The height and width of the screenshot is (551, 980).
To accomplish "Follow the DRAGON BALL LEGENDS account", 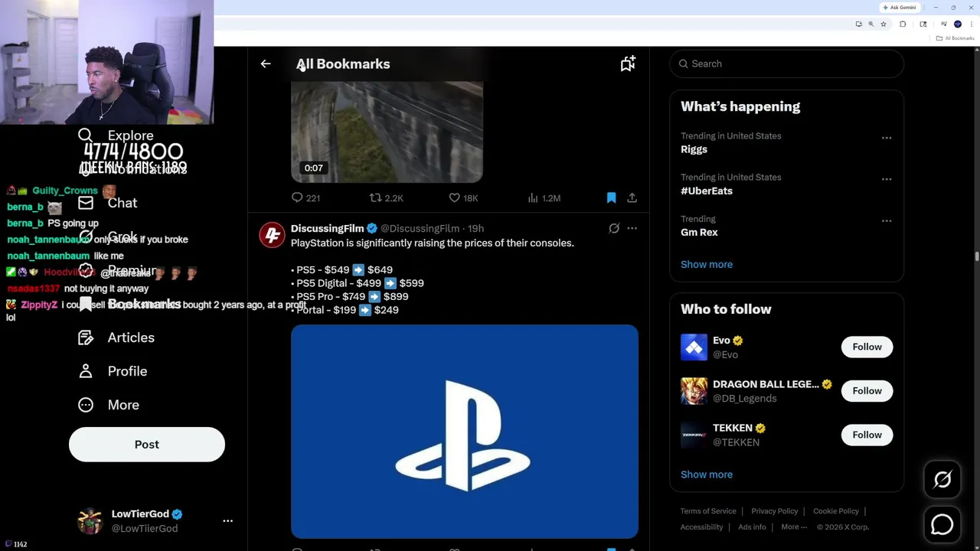I will 867,391.
